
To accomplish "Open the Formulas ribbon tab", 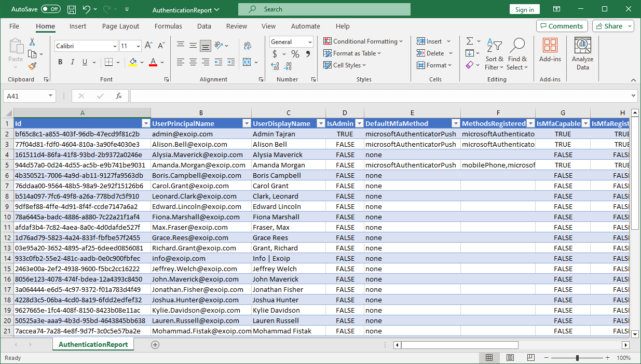I will coord(168,26).
